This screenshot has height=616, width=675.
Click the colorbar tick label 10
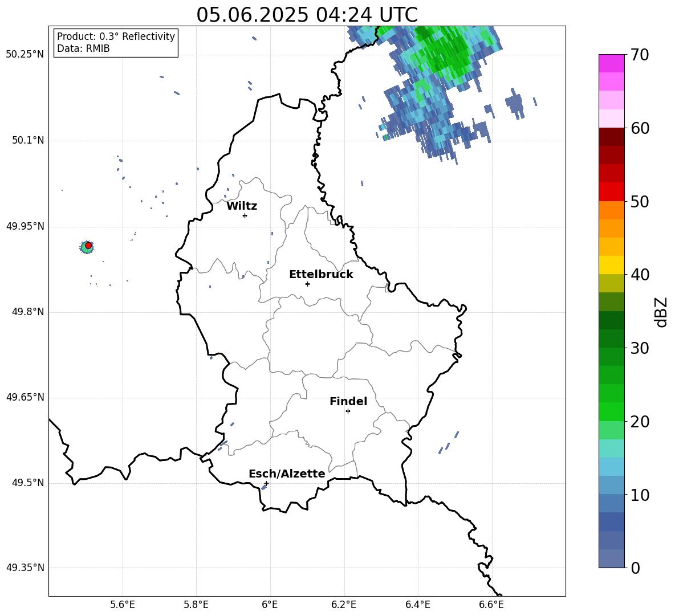[x=639, y=495]
